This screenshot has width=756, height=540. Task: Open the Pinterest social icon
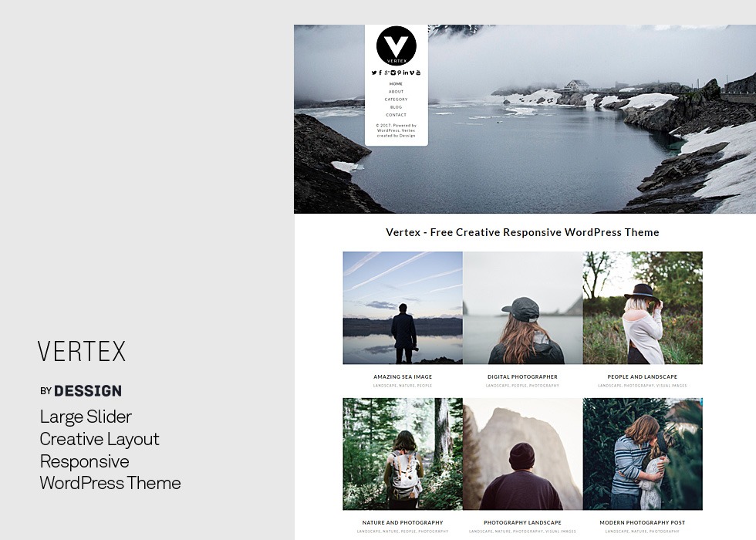(400, 73)
